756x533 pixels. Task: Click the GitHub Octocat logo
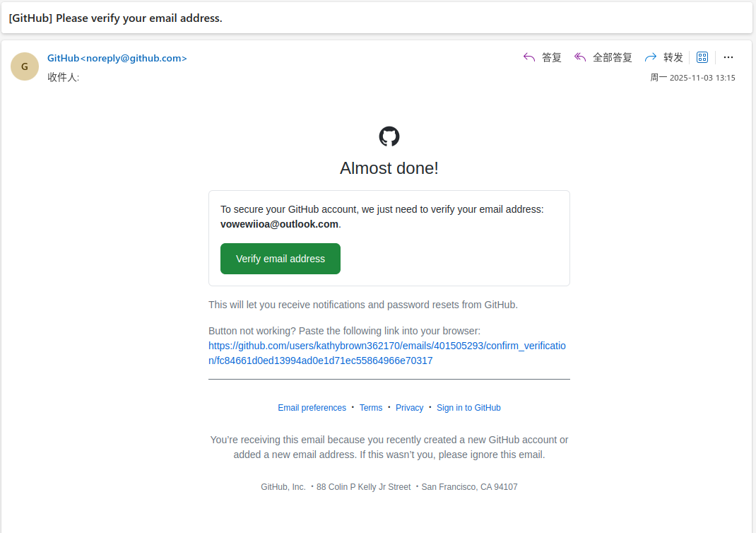(389, 136)
